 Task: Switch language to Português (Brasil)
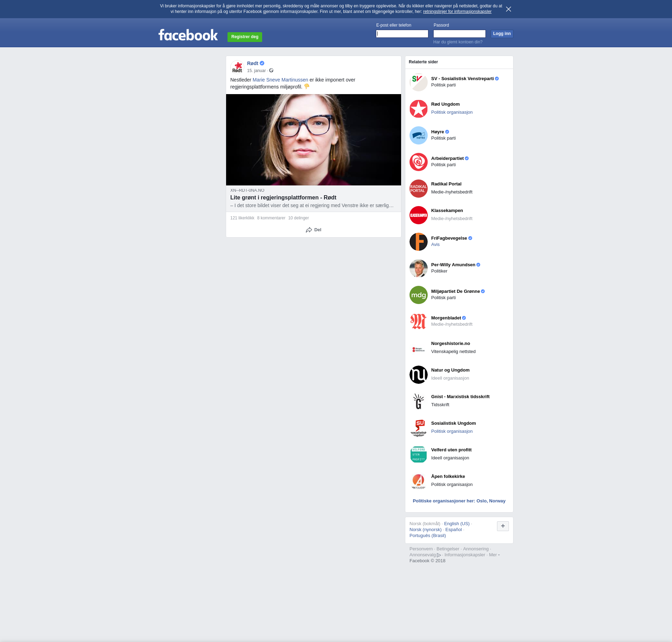pos(428,536)
